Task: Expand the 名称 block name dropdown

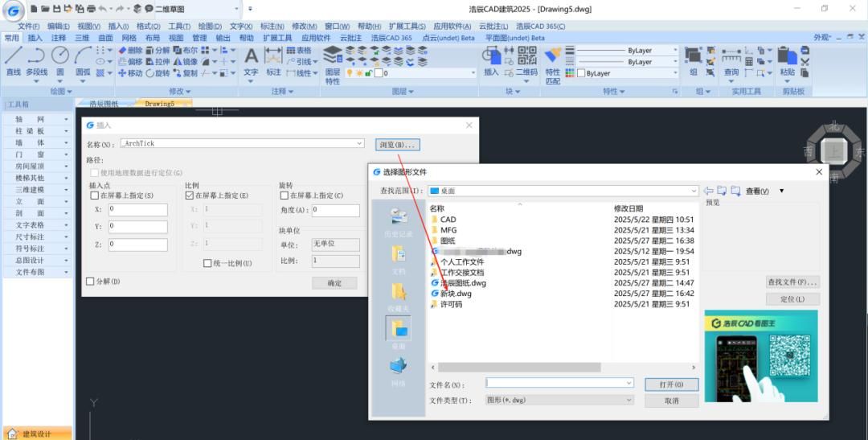Action: click(x=358, y=144)
